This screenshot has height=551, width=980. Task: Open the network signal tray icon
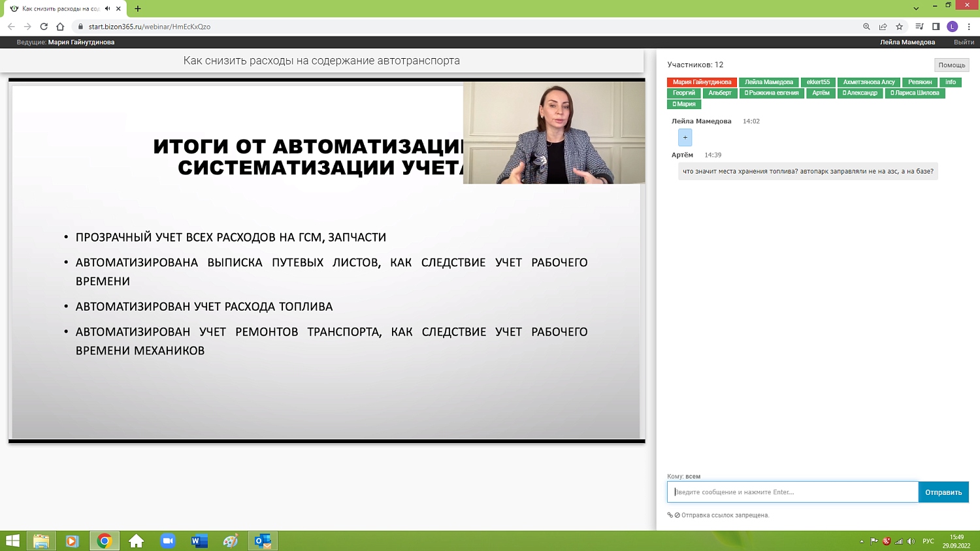tap(899, 541)
